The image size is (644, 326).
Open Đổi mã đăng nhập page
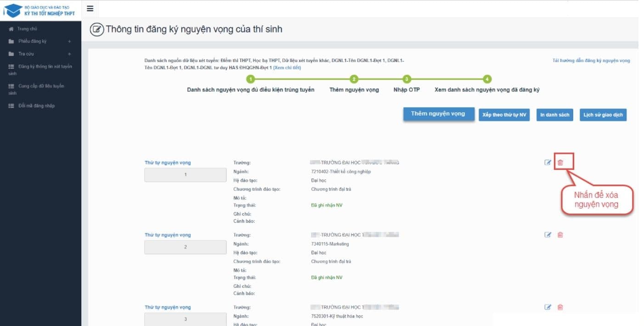[36, 106]
